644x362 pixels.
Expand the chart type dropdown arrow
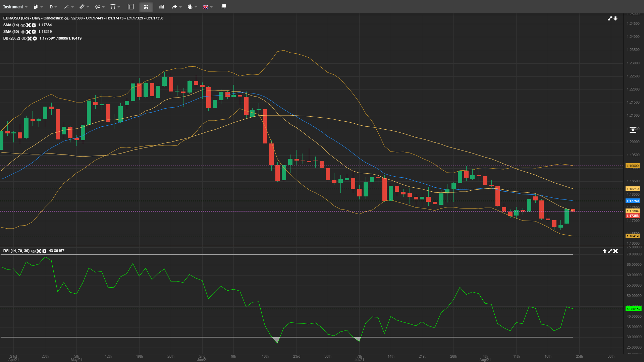[x=42, y=7]
